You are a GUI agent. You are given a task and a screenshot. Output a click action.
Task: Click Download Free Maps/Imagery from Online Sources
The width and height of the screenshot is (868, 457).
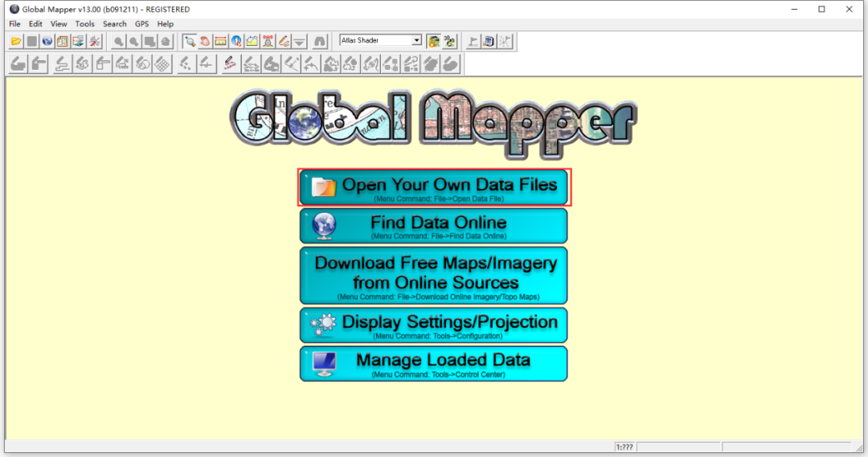pos(433,275)
